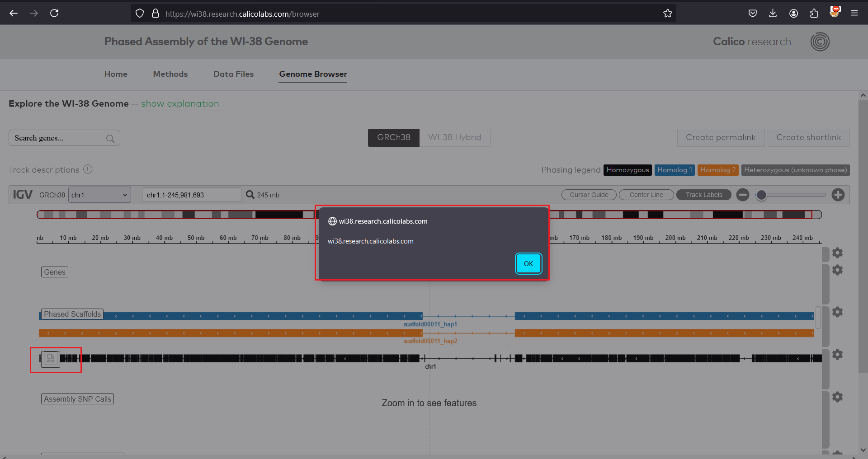
Task: Open the chr1 chromosome dropdown
Action: pos(99,195)
